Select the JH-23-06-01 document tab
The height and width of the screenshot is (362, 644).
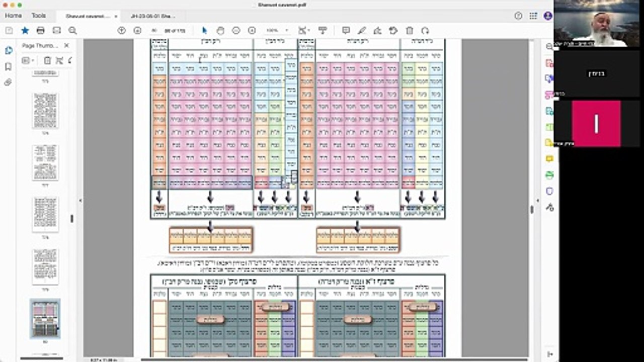click(152, 16)
